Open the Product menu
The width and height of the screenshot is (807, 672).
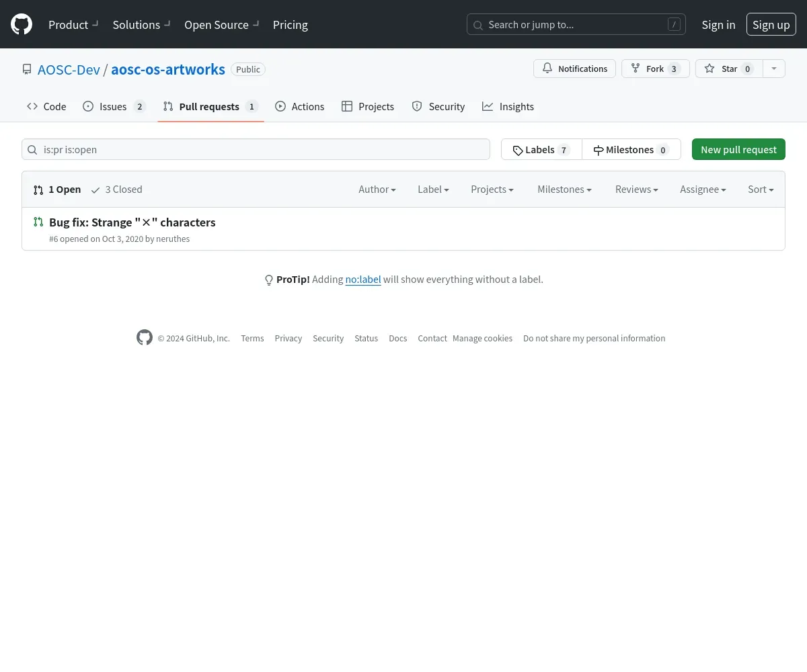pyautogui.click(x=73, y=25)
